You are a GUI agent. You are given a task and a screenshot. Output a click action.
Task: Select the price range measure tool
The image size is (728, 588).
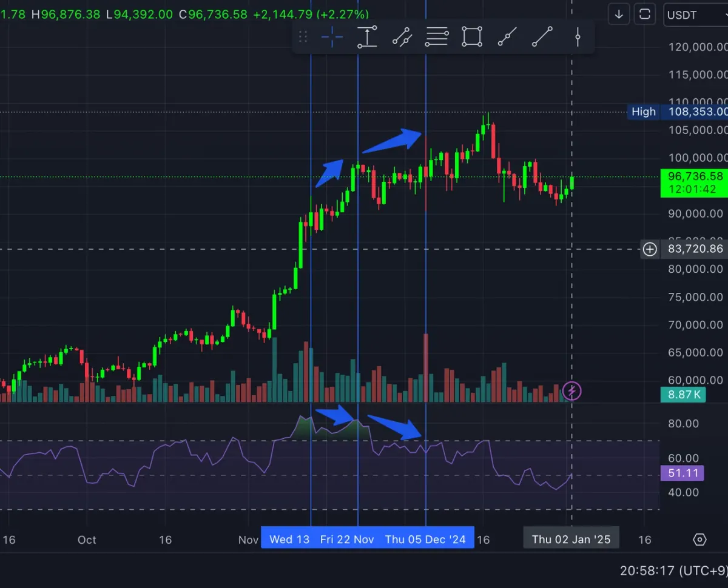[x=367, y=37]
